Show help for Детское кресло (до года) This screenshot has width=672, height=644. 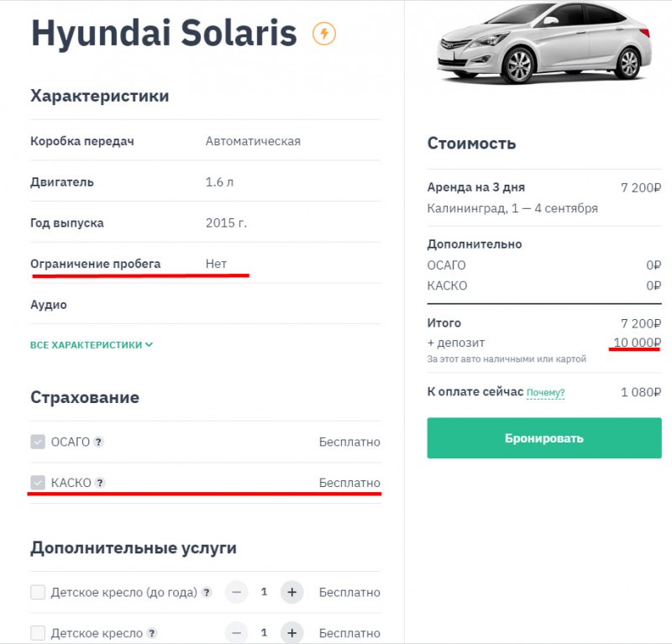207,592
